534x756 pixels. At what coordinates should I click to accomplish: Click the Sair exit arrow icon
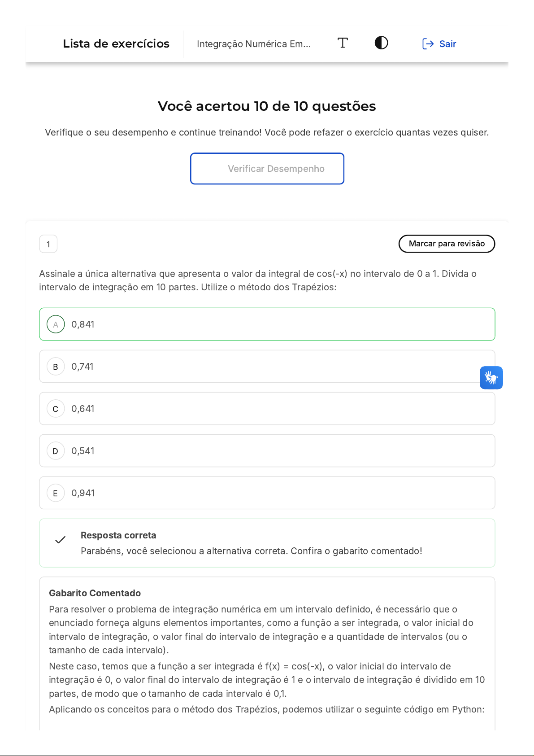[x=428, y=44]
